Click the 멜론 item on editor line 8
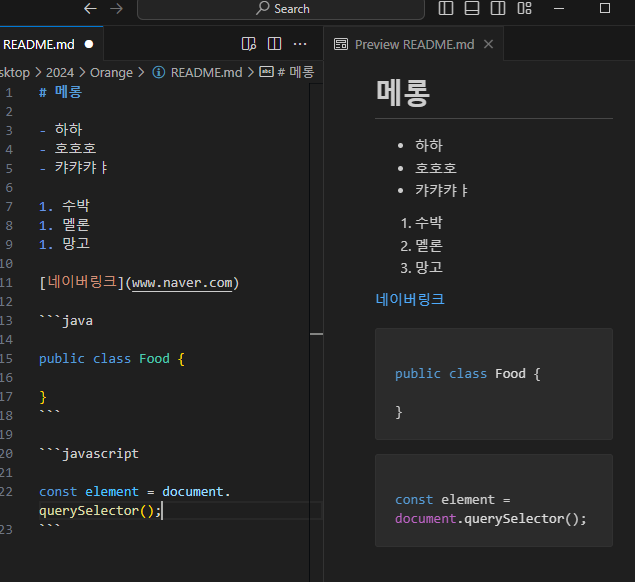 tap(76, 225)
